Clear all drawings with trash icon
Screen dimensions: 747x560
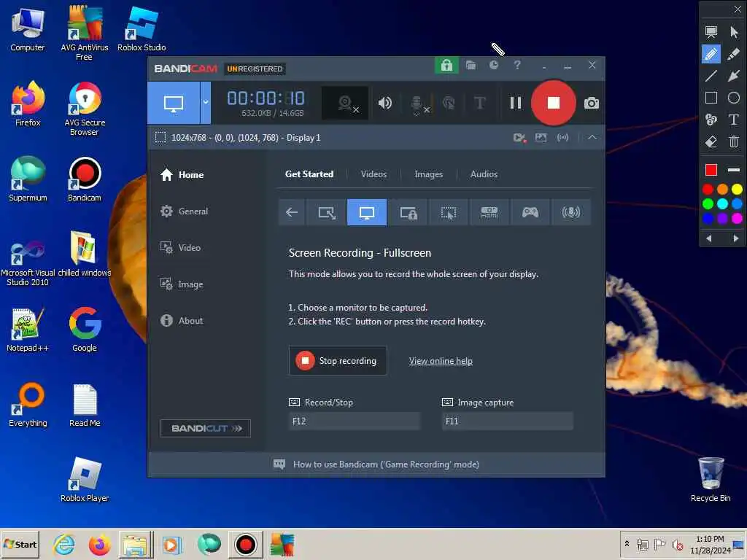coord(734,141)
